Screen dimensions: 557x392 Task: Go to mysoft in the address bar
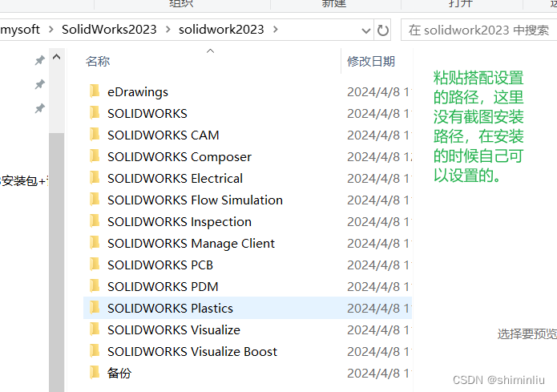[20, 29]
